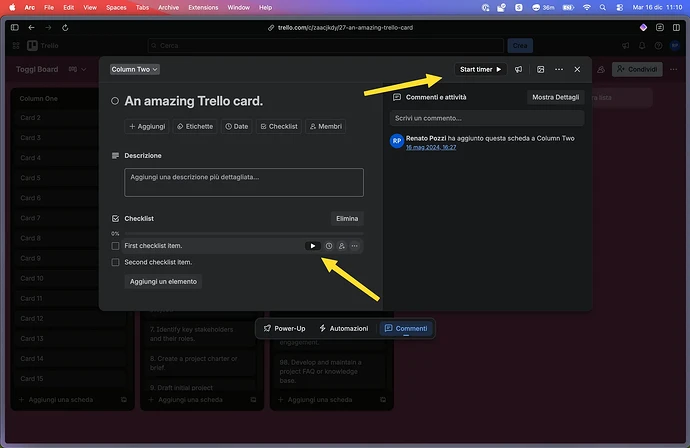Click the Start timer button on card

click(480, 70)
